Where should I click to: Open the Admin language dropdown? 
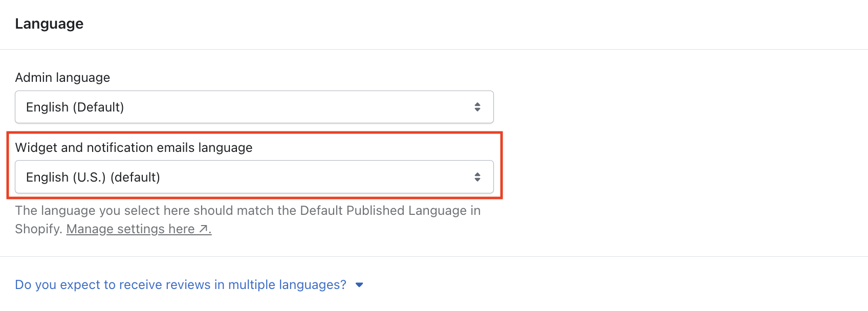pyautogui.click(x=254, y=107)
